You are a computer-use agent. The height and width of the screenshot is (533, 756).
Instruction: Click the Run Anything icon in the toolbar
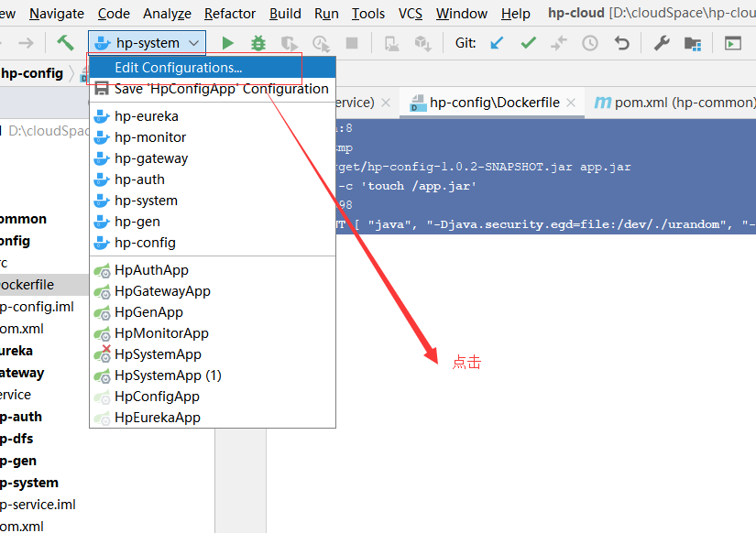(733, 43)
